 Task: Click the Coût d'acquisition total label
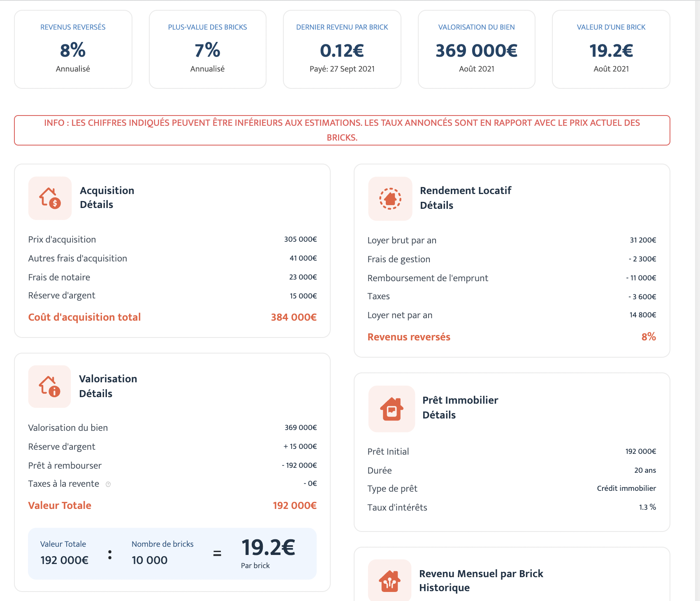point(84,317)
